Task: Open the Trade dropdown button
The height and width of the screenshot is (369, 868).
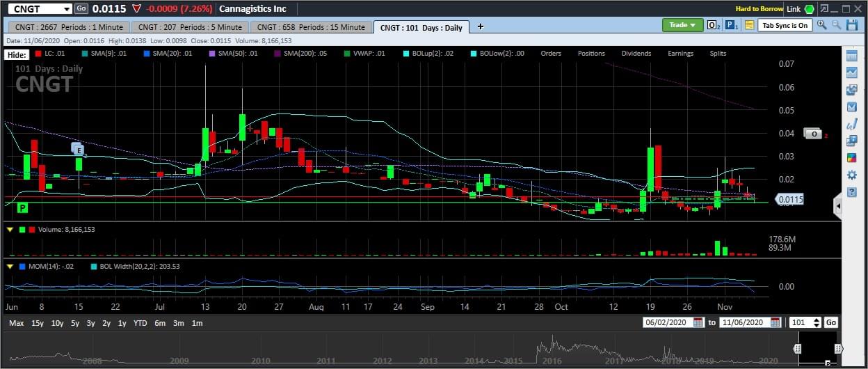Action: click(682, 25)
